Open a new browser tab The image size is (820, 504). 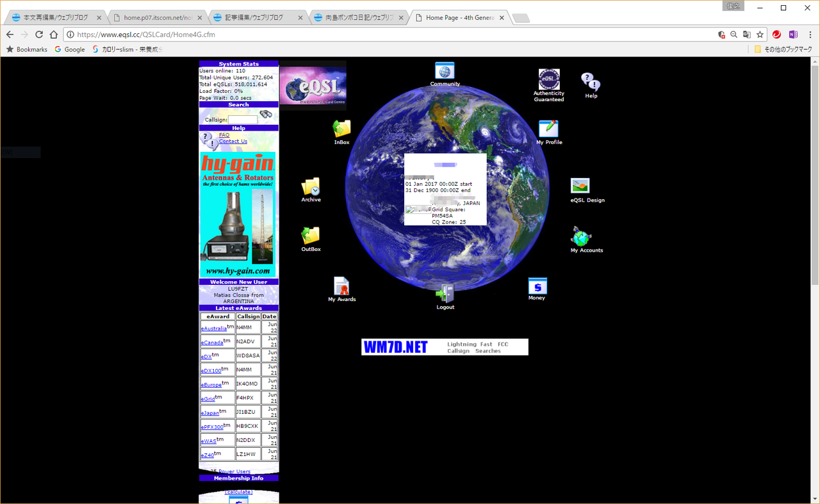point(521,18)
